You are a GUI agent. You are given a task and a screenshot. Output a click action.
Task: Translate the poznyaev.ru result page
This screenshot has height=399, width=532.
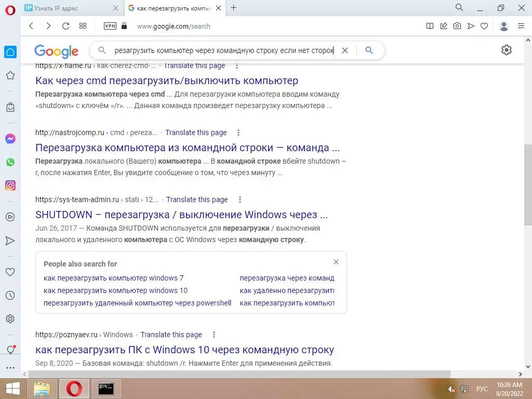[171, 335]
